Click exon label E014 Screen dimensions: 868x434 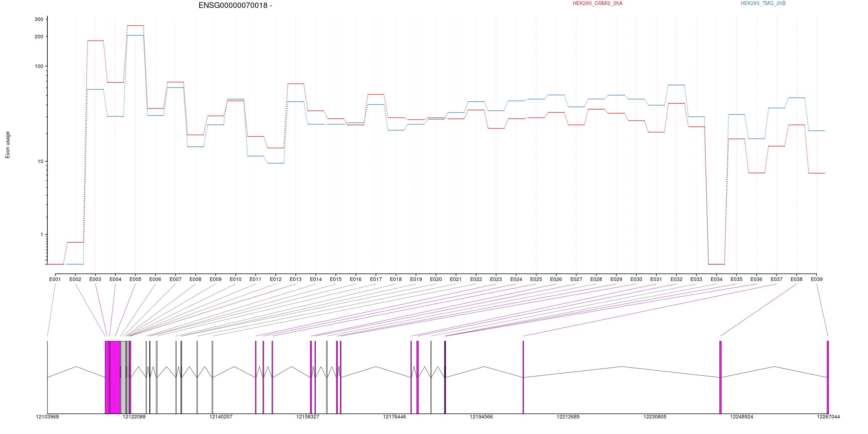click(x=316, y=279)
